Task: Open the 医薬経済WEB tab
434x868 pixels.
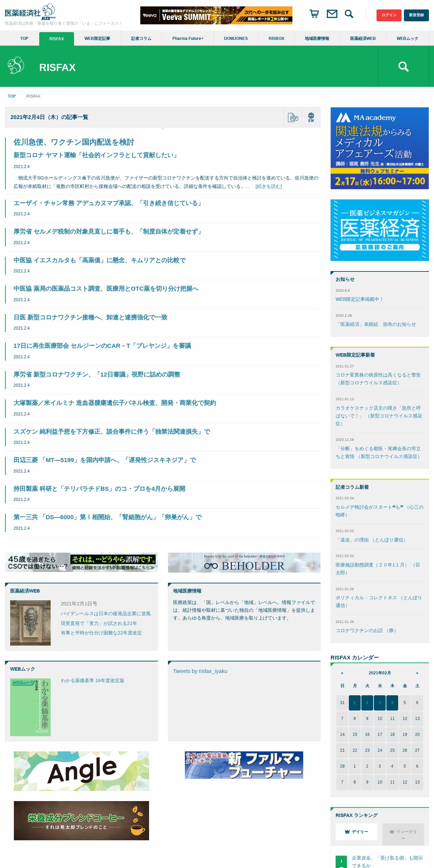Action: pyautogui.click(x=363, y=39)
